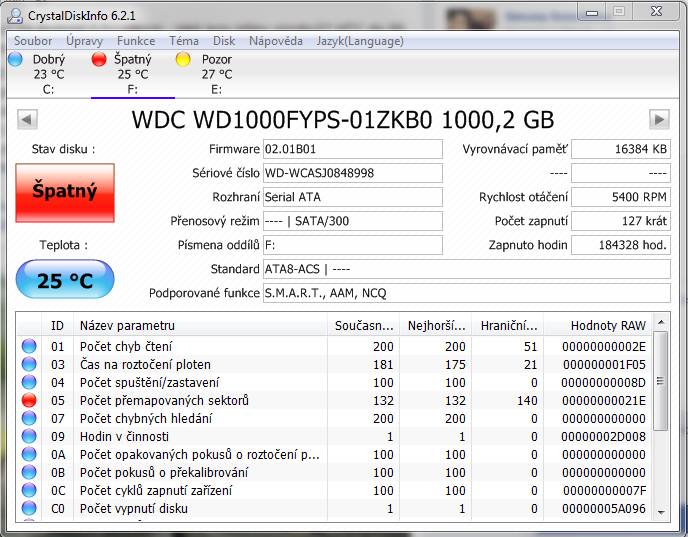Go to previous disk with left arrow

pyautogui.click(x=27, y=119)
